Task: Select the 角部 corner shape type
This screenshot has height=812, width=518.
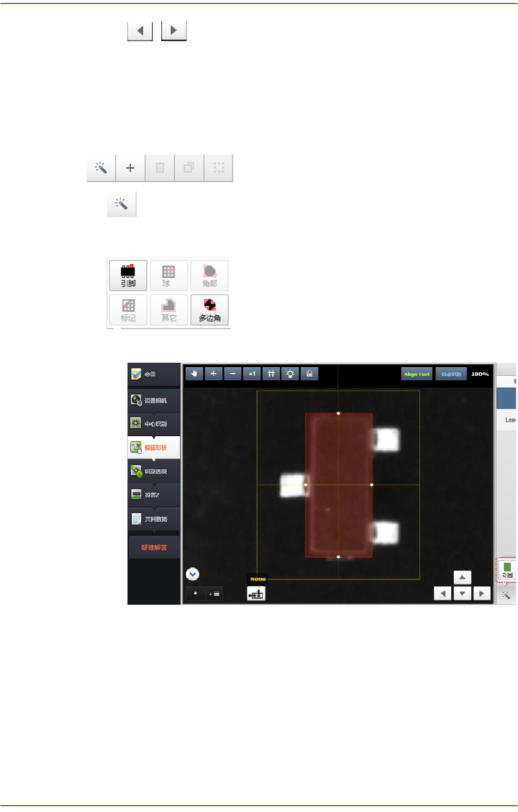Action: coord(210,275)
